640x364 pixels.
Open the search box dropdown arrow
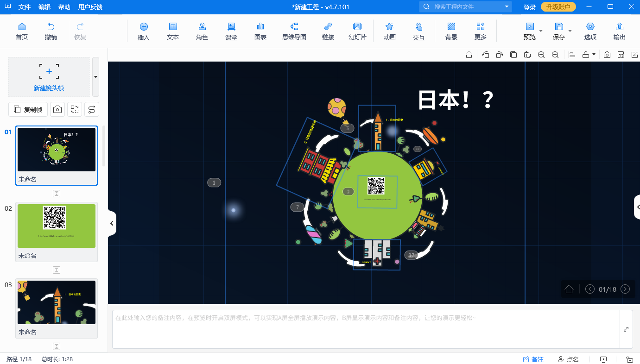pyautogui.click(x=507, y=7)
